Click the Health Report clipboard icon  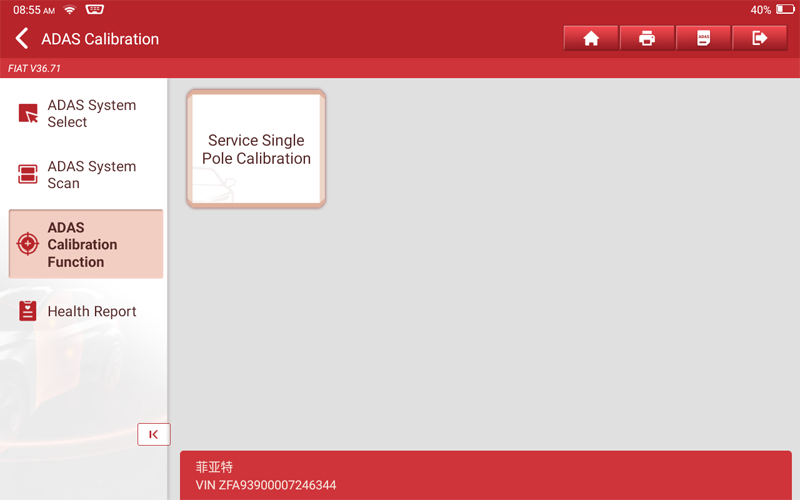click(x=28, y=311)
